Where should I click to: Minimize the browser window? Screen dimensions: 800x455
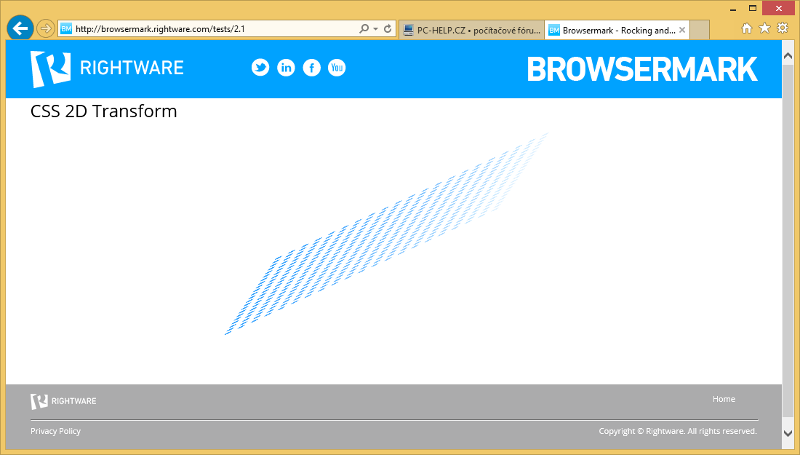(733, 9)
